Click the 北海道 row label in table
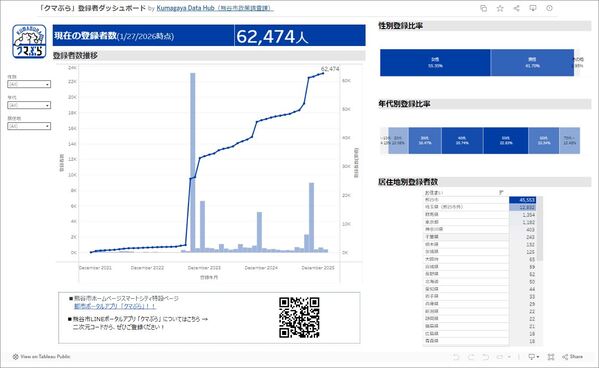599x368 pixels. point(432,282)
